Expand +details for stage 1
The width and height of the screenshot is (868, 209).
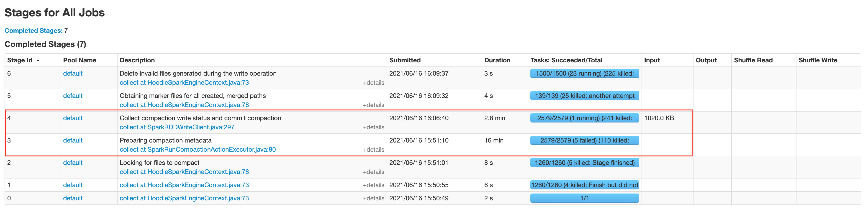tap(373, 185)
